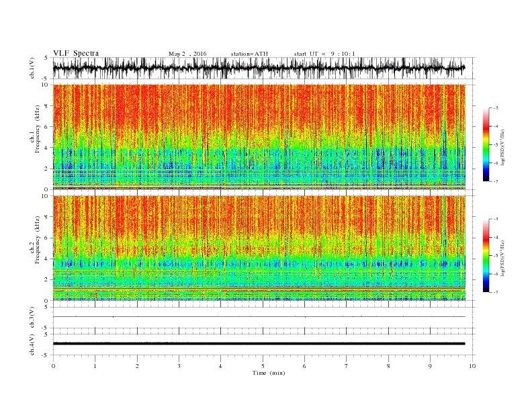Click the ch.1 spectrogram panel
Viewport: 532px width, 411px height.
(259, 137)
